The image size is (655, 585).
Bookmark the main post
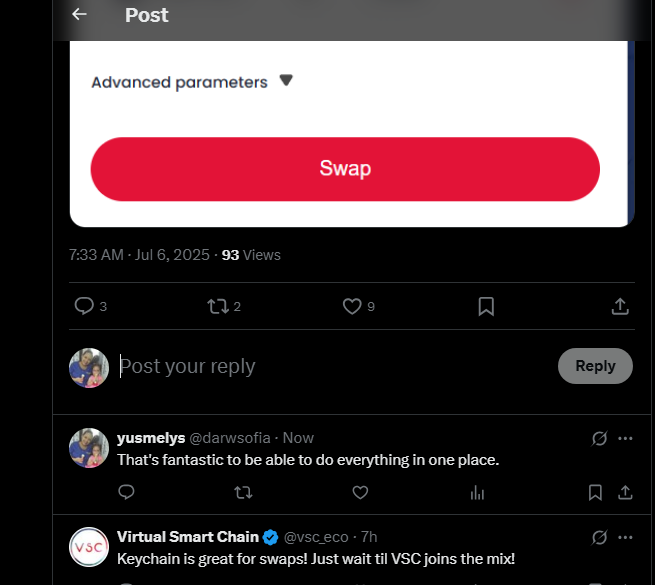point(486,306)
